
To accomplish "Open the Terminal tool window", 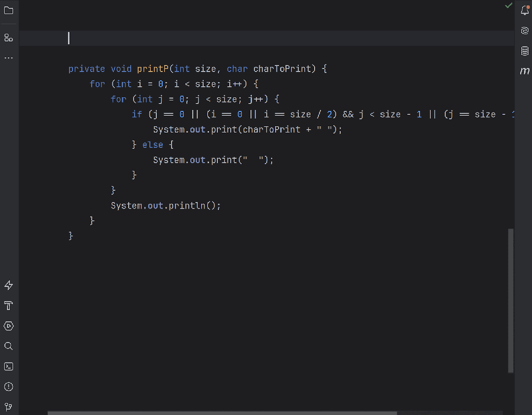I will click(x=8, y=367).
